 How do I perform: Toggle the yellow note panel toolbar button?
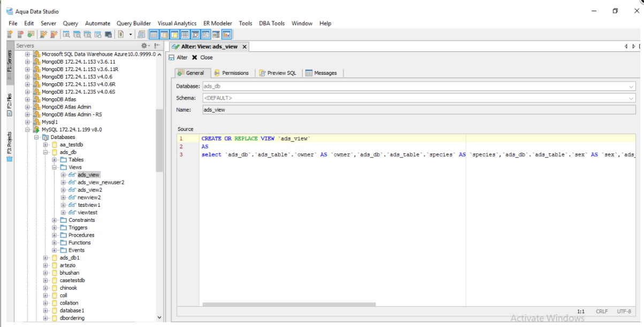click(174, 34)
